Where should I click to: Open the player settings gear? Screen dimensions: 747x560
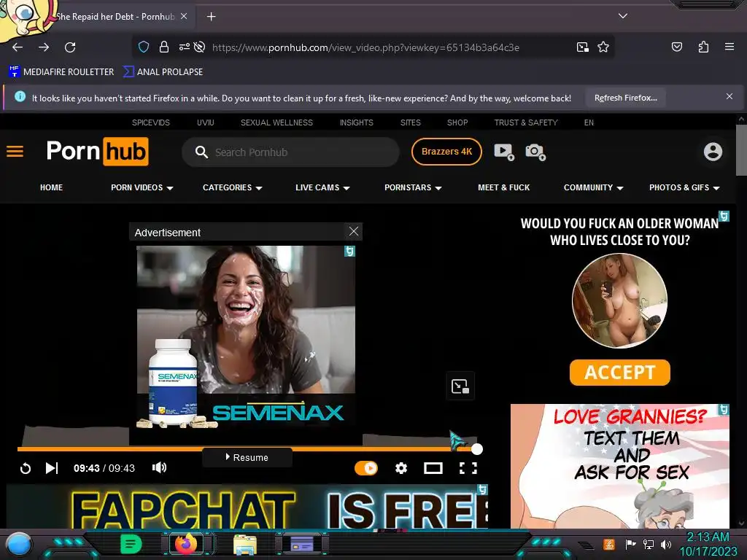click(x=401, y=468)
